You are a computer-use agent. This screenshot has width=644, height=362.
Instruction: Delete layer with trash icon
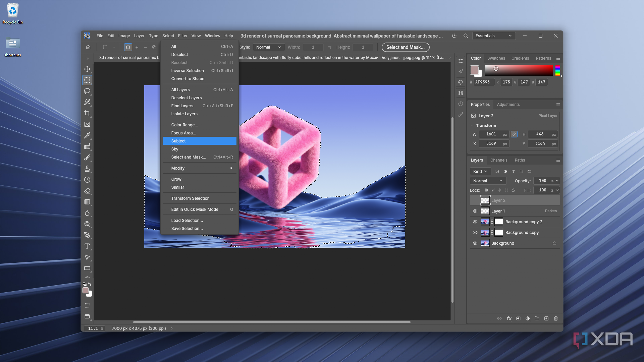556,318
